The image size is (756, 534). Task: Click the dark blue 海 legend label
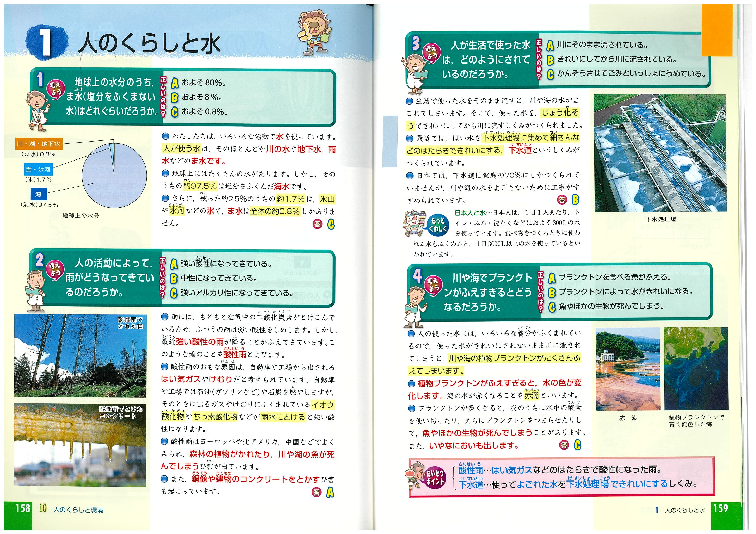coord(39,194)
